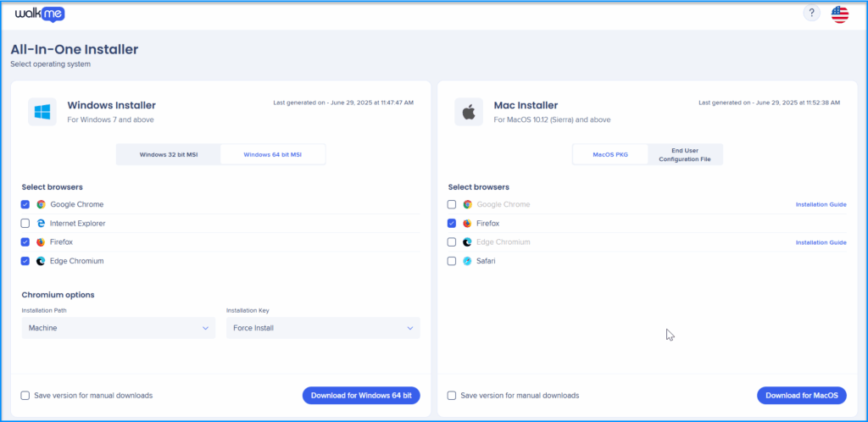Open the help question mark icon
Viewport: 868px width, 422px height.
pyautogui.click(x=811, y=14)
